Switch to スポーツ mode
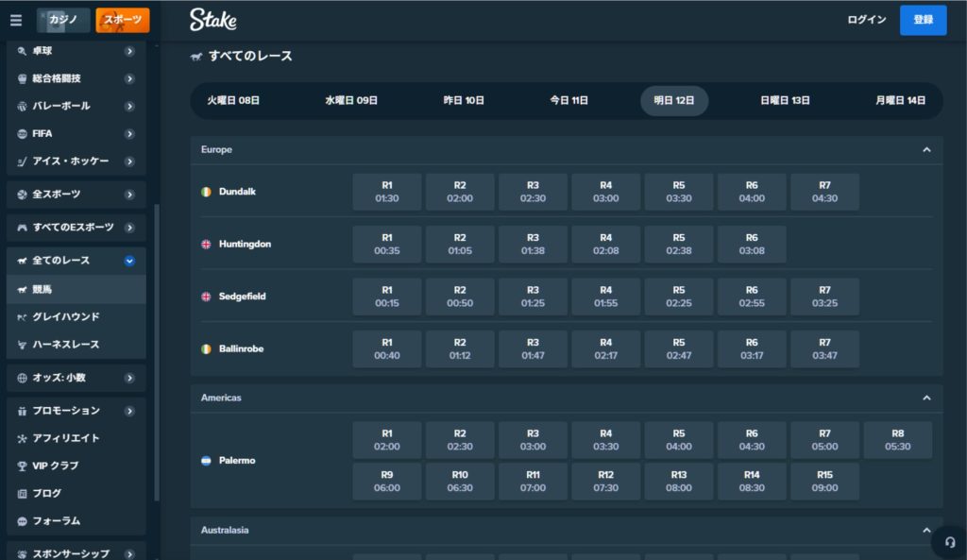967x560 pixels. click(122, 20)
